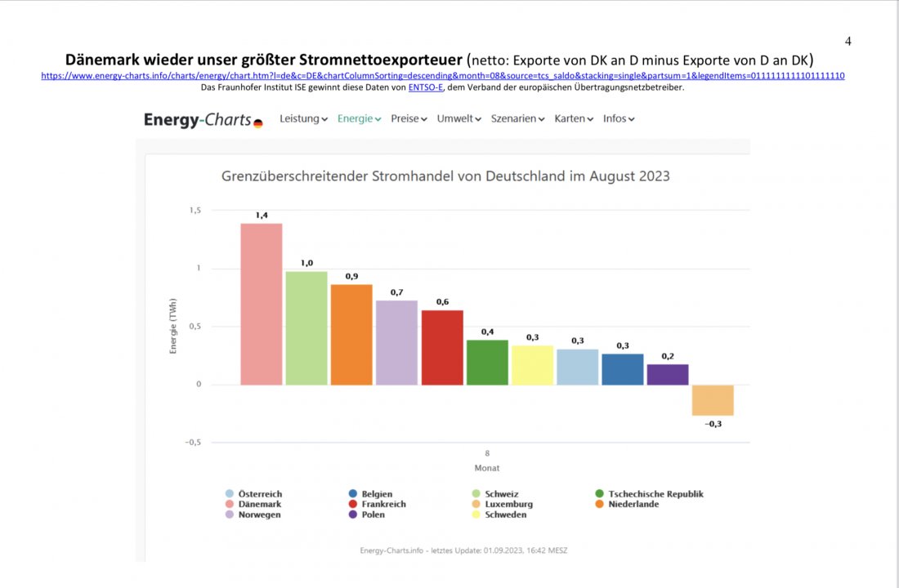Click the Belgien legend color dot

[x=352, y=494]
